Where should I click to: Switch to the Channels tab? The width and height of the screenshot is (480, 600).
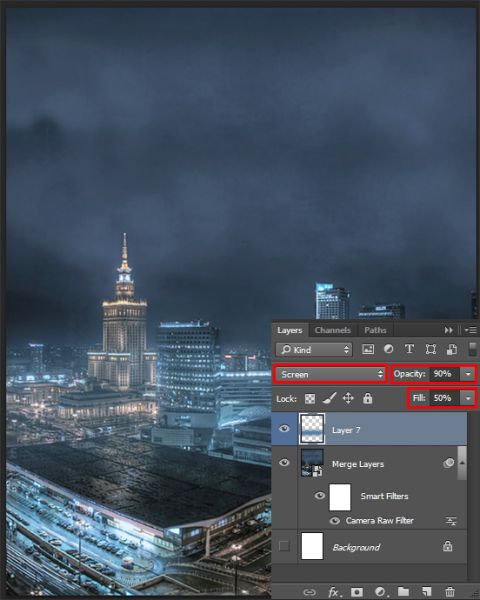[333, 330]
